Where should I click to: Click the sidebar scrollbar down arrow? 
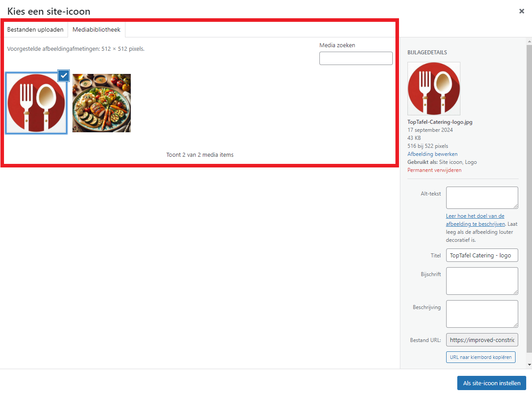coord(529,365)
